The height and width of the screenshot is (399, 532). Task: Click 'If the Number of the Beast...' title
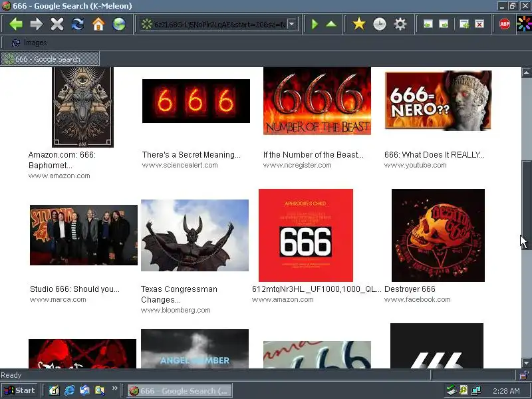[313, 155]
